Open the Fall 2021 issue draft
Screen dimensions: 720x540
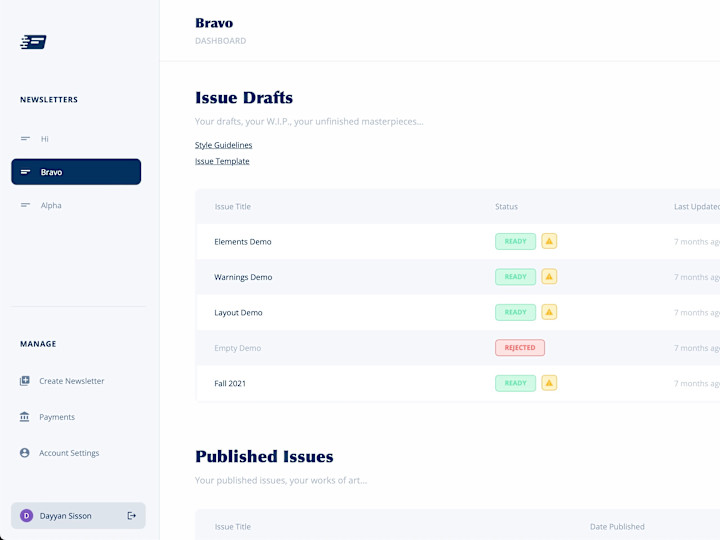[457, 383]
